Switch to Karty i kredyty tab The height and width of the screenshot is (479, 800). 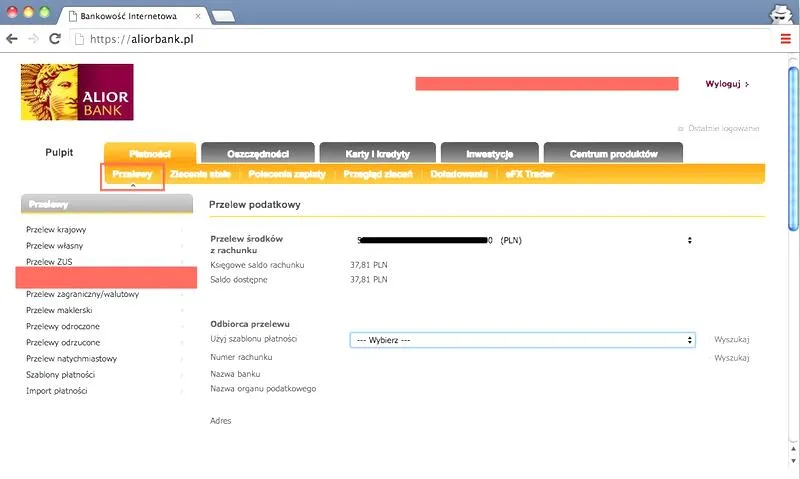377,154
